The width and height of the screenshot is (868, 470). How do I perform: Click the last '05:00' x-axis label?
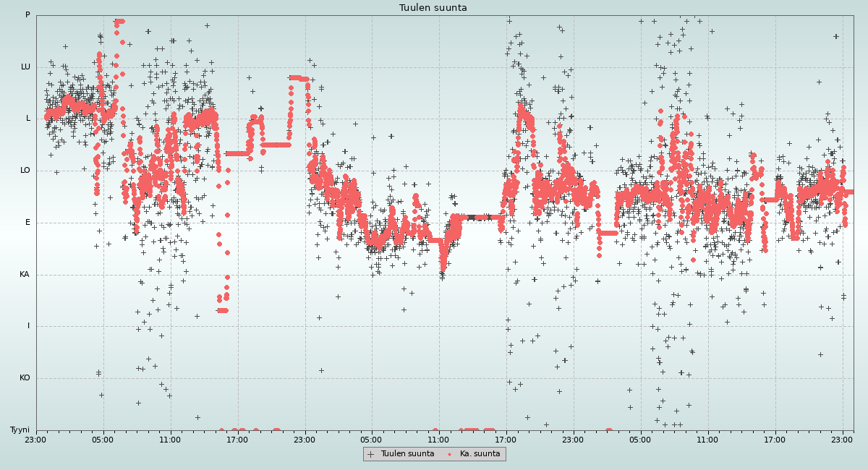(640, 440)
